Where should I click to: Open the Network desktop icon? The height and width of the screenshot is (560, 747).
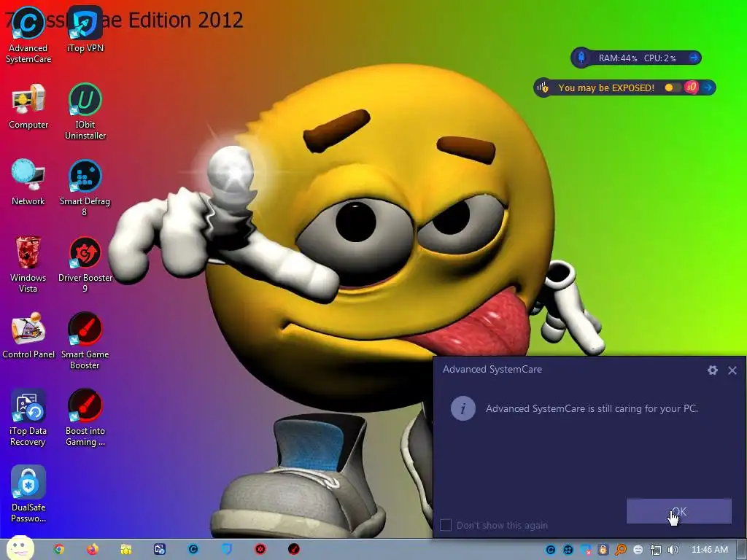pyautogui.click(x=28, y=183)
